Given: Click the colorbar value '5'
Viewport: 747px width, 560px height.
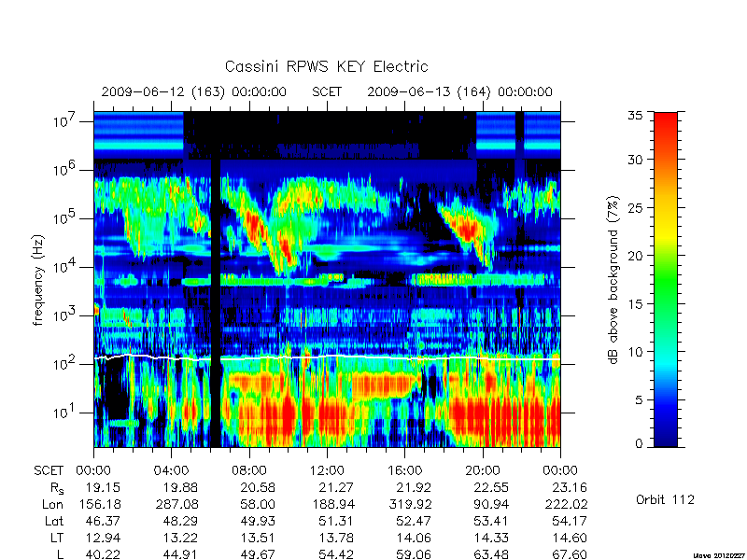Looking at the screenshot, I should coord(639,399).
